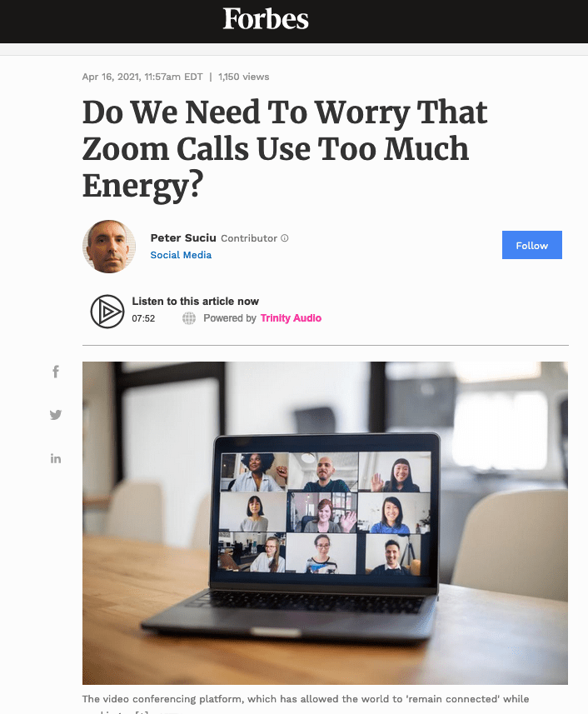Screen dimensions: 588x714
Task: Click the article headline text
Action: click(x=285, y=149)
